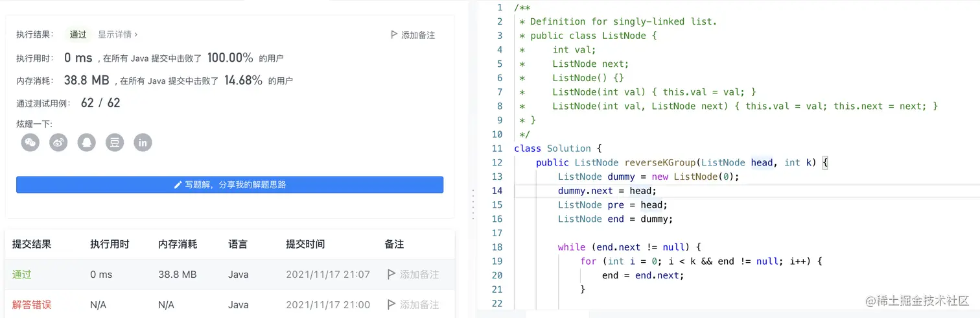
Task: Click the 62 / 62 test cases value
Action: pos(100,103)
